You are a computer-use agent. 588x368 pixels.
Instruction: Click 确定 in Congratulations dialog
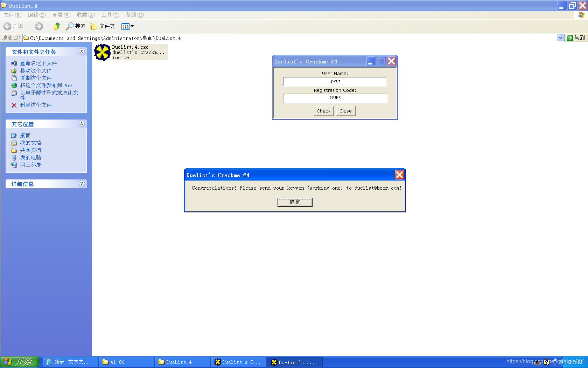[x=295, y=202]
